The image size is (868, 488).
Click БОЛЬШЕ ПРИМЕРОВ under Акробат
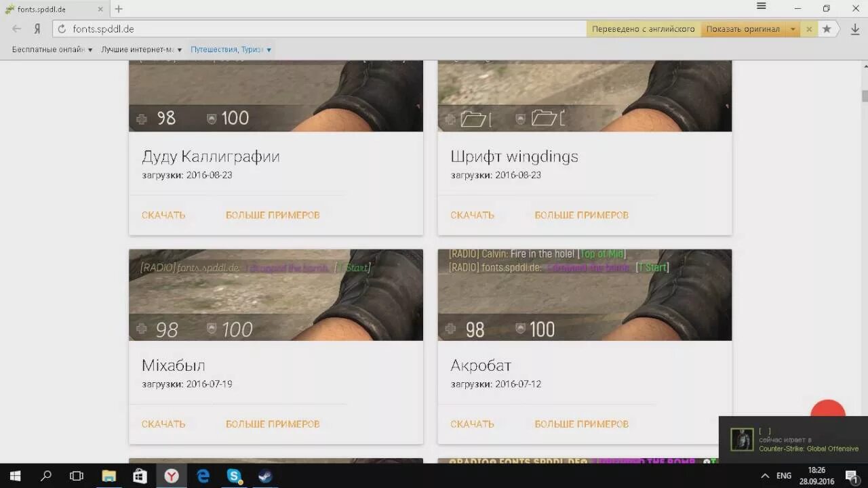[x=581, y=424]
